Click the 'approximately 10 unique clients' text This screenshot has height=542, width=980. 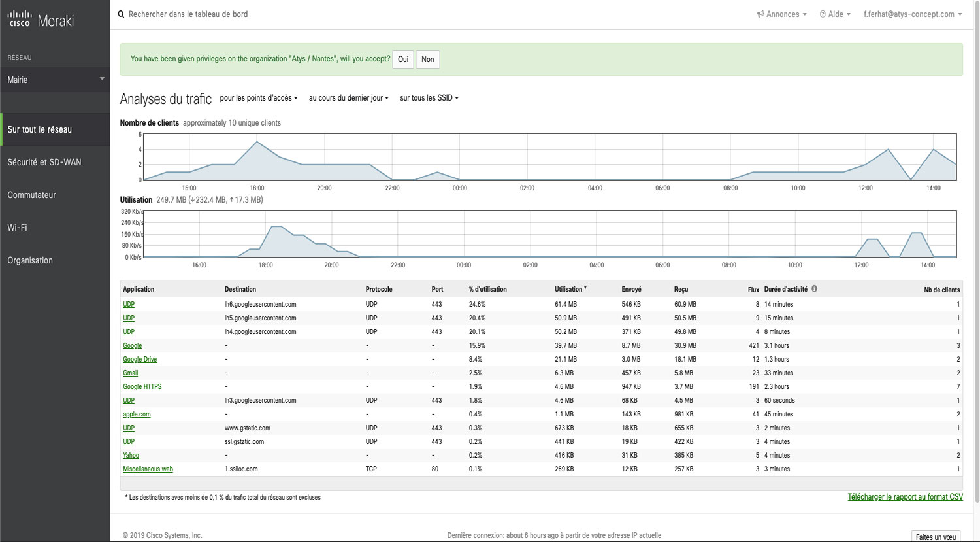(x=232, y=123)
